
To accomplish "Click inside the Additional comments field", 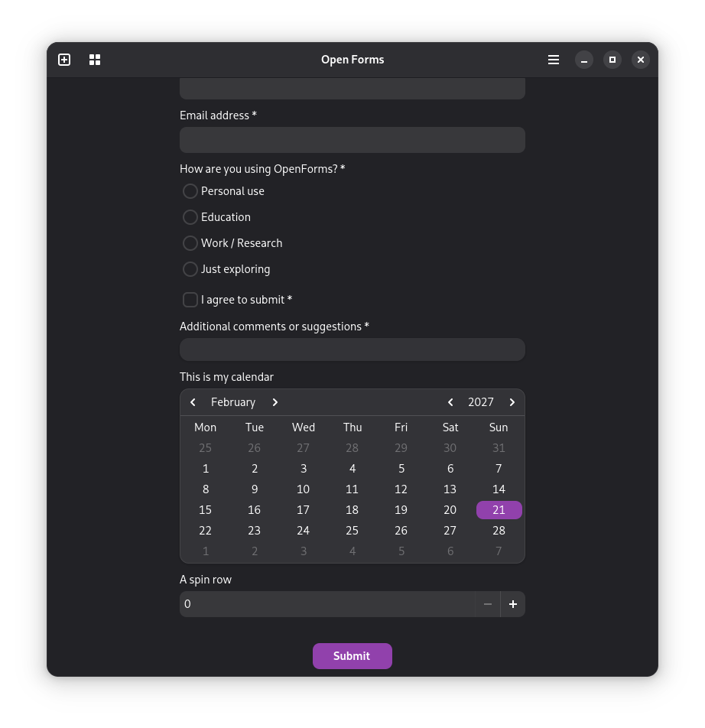I will (352, 349).
